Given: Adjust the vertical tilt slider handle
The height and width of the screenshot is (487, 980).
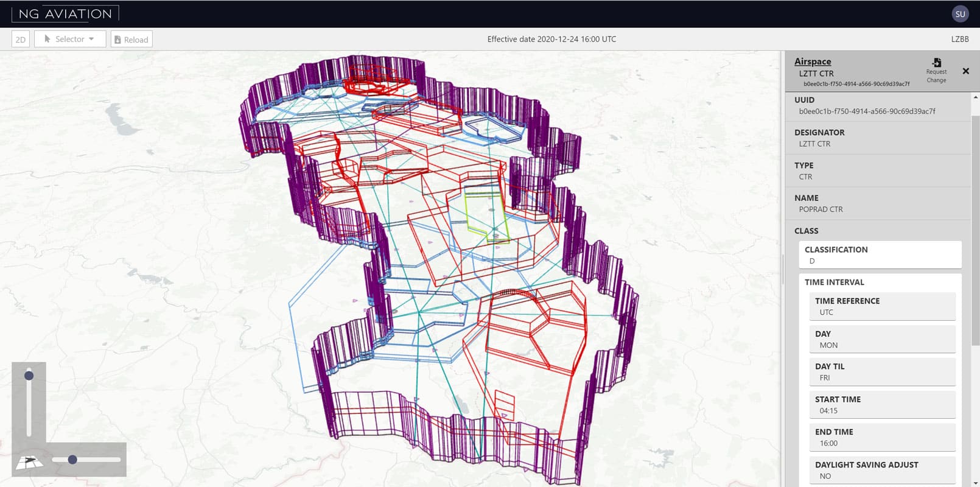Looking at the screenshot, I should (29, 376).
